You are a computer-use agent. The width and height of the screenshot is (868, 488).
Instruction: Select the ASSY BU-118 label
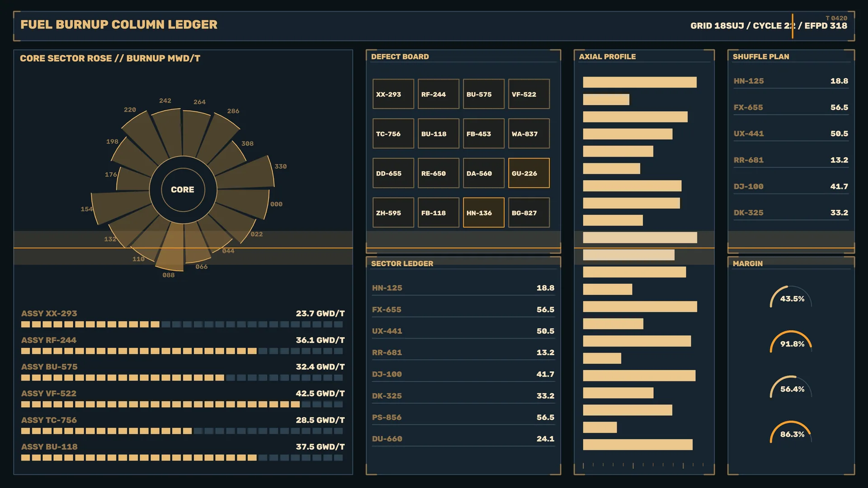[x=49, y=446]
